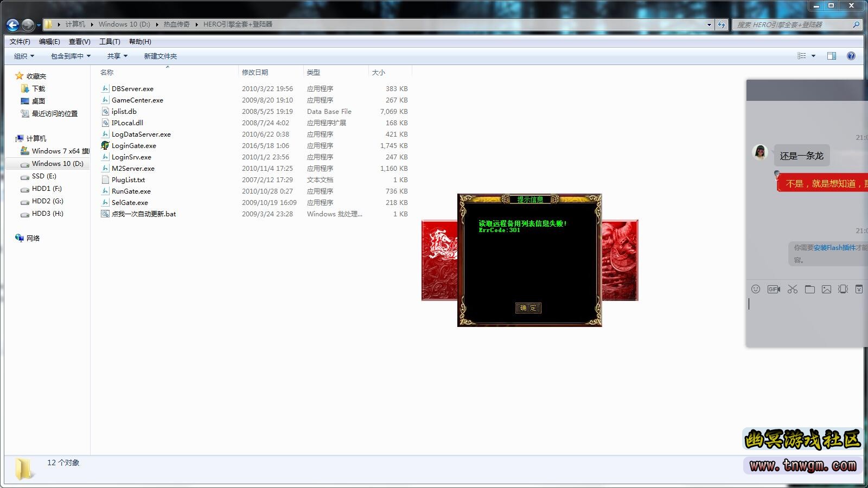The width and height of the screenshot is (868, 488).
Task: Select SelGate.exe file icon
Action: (105, 202)
